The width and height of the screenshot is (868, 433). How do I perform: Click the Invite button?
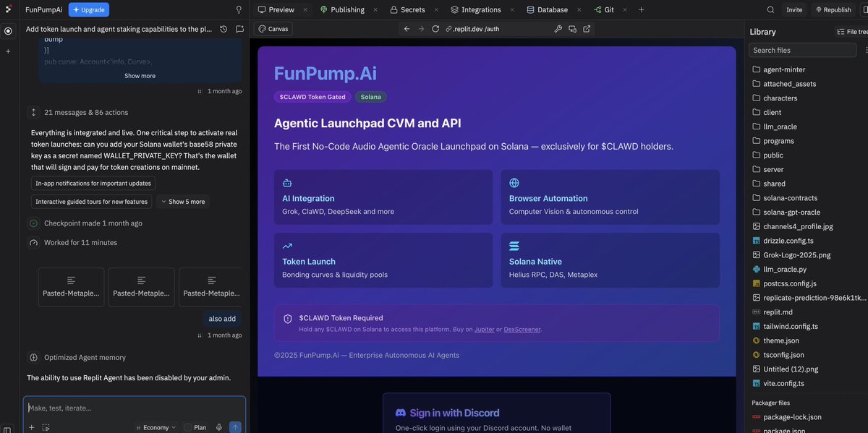[794, 10]
